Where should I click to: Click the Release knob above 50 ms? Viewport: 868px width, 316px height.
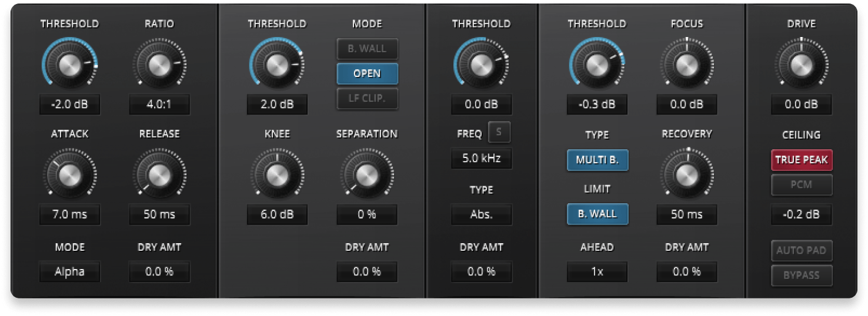coord(159,174)
